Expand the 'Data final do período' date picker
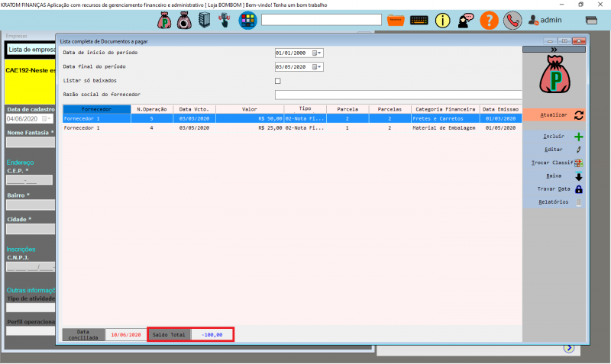The height and width of the screenshot is (364, 611). pyautogui.click(x=319, y=67)
